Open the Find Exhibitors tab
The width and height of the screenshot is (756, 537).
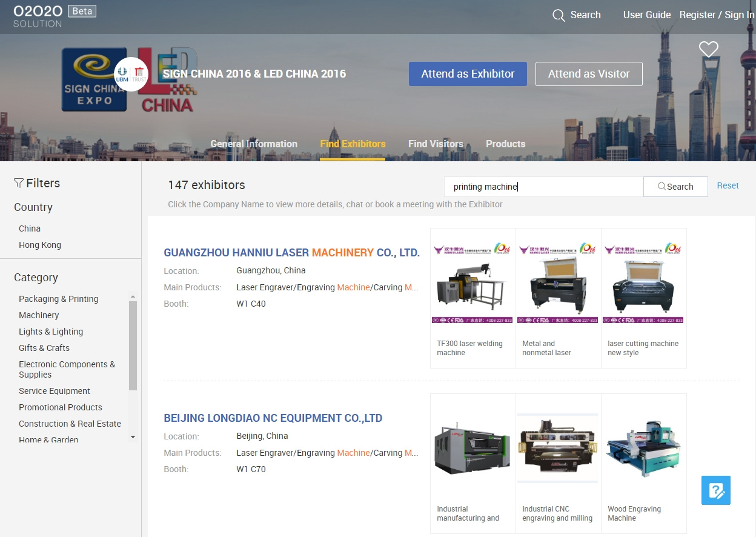point(353,144)
